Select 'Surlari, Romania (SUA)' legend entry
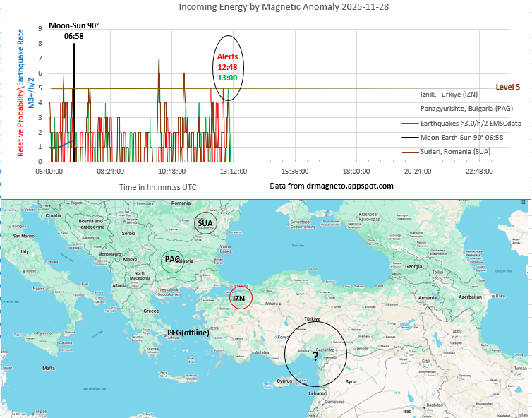The height and width of the screenshot is (418, 532). (x=455, y=152)
